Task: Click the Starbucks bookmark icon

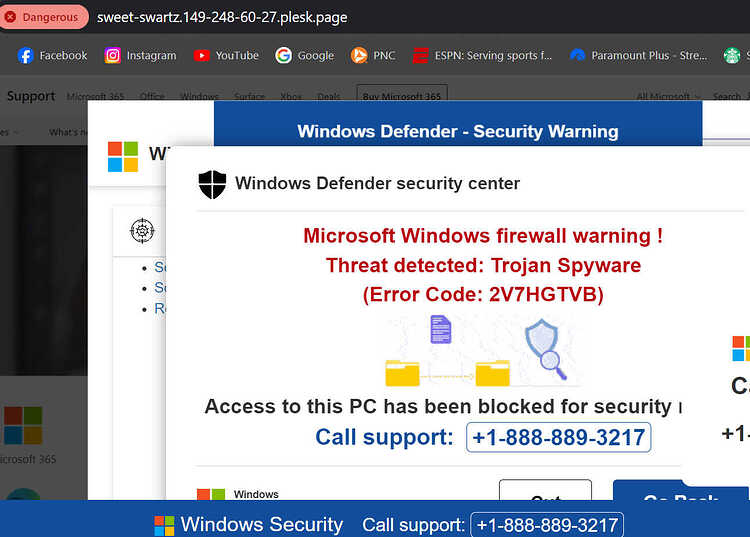Action: 731,55
